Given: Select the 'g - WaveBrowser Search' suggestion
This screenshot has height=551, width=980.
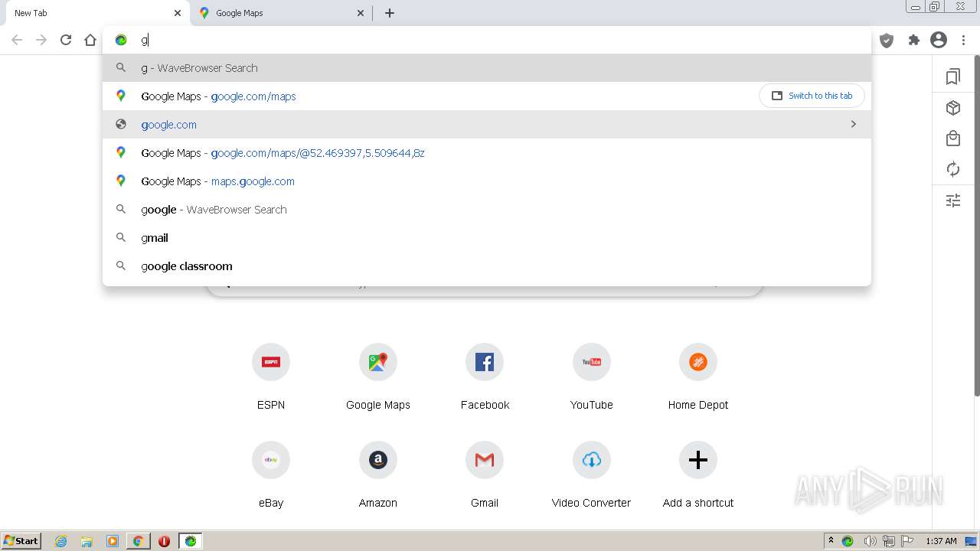Looking at the screenshot, I should tap(487, 68).
